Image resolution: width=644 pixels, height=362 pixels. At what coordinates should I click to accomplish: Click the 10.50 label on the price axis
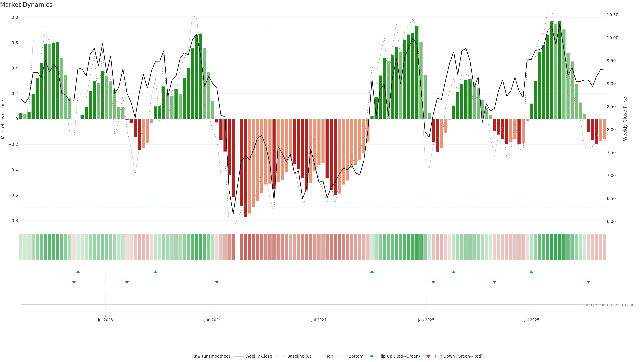click(x=612, y=15)
